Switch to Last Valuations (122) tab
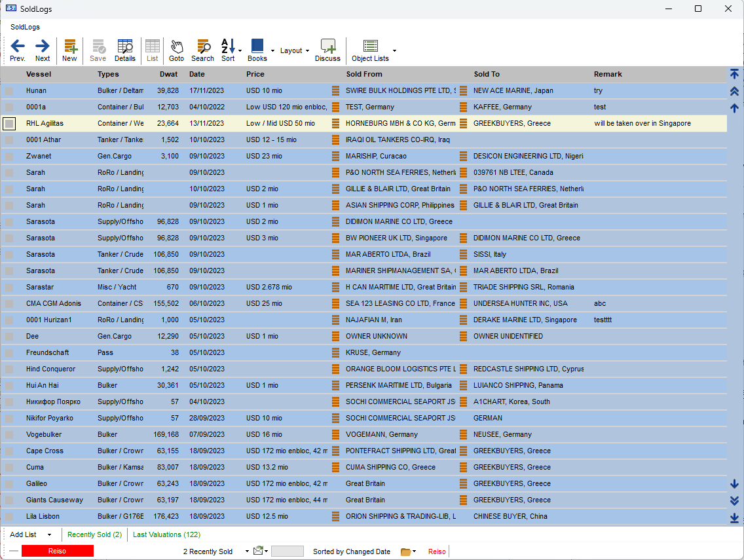 pyautogui.click(x=166, y=535)
